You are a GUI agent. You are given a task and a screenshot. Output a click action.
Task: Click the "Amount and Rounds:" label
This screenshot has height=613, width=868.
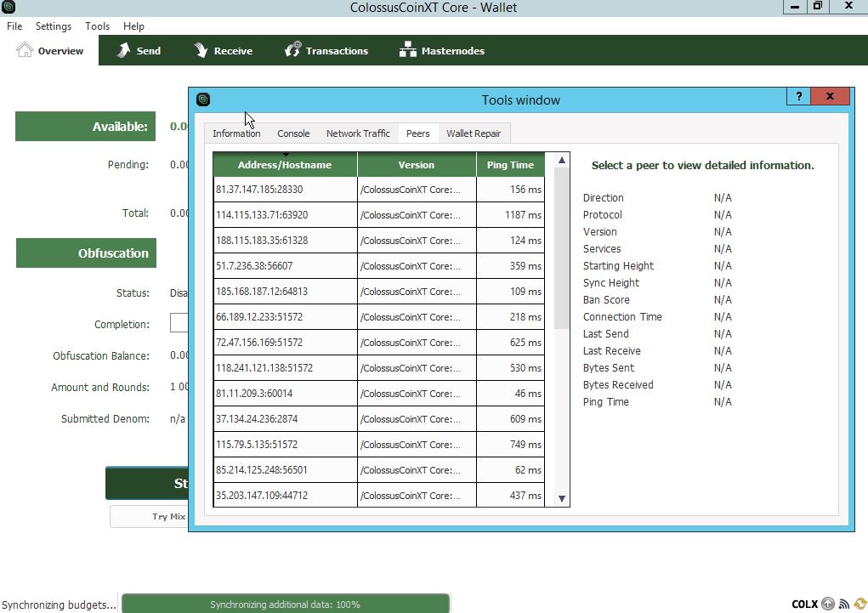[x=100, y=387]
